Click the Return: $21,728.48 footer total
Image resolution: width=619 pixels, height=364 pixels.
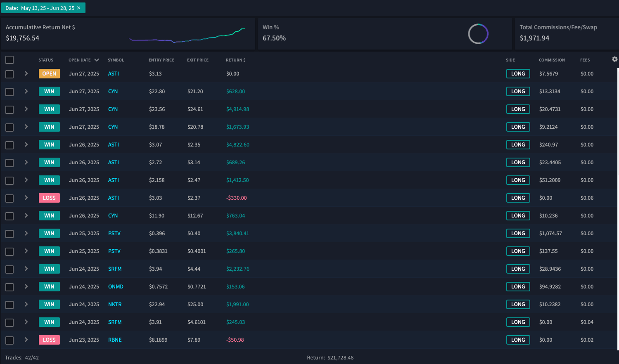click(x=330, y=358)
